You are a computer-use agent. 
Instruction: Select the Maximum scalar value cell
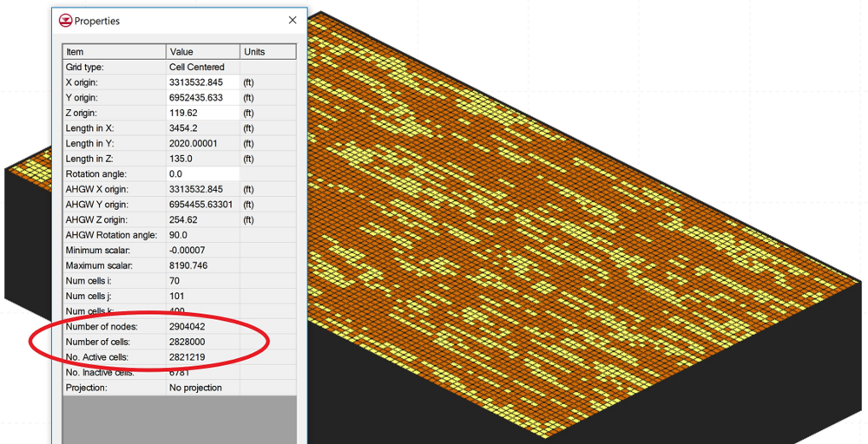tap(202, 265)
